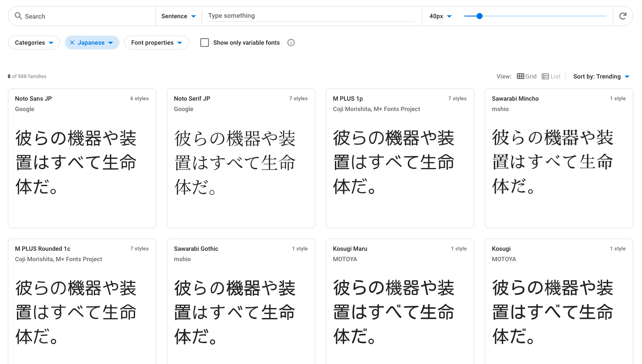The width and height of the screenshot is (642, 364).
Task: Click '6 styles' on Noto Sans JP
Action: click(x=139, y=98)
